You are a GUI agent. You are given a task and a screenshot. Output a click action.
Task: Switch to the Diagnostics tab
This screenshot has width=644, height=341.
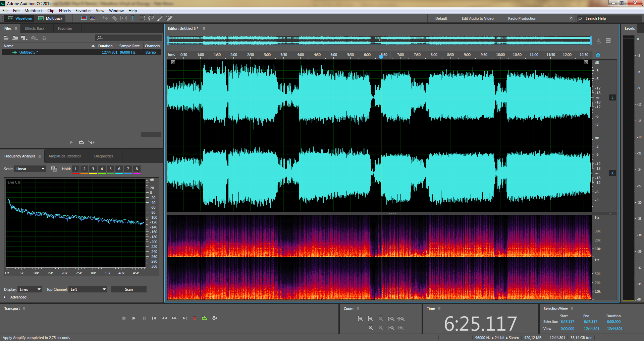point(104,156)
